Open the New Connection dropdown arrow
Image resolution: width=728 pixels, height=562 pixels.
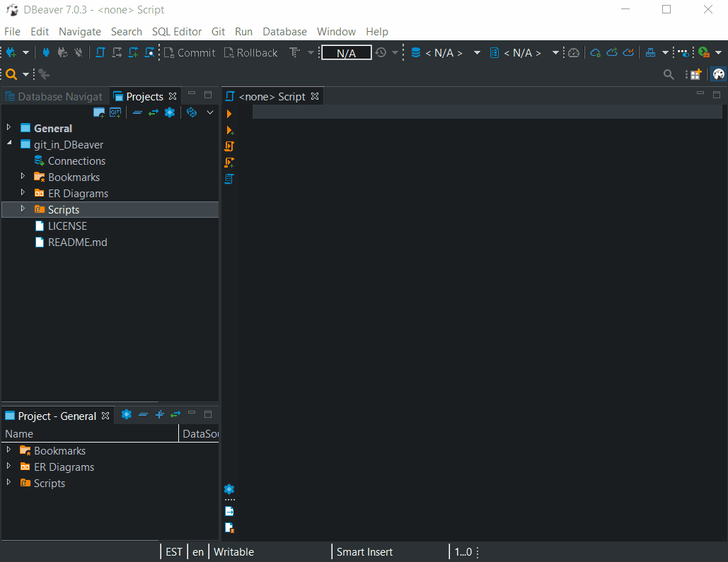click(x=25, y=53)
